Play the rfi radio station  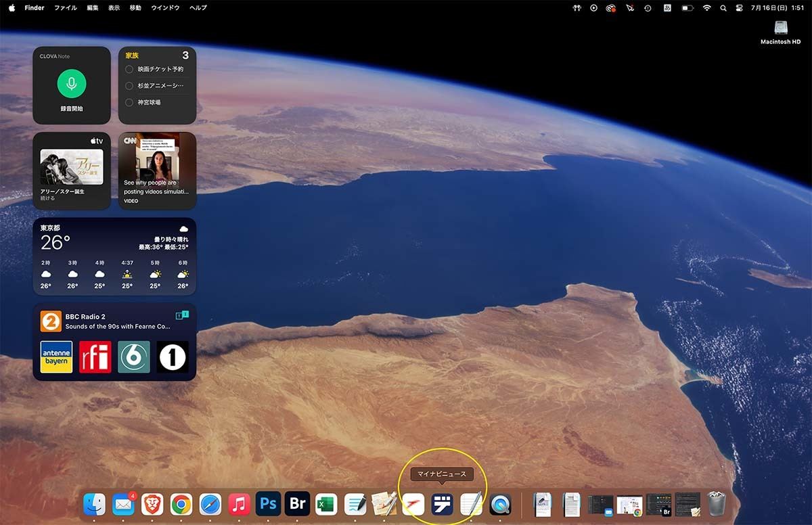tap(95, 357)
